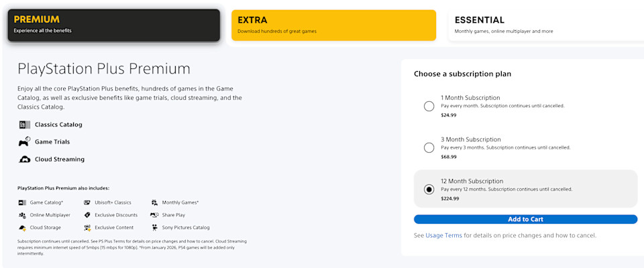Click the Game Trials controller icon
Image resolution: width=644 pixels, height=268 pixels.
click(25, 141)
